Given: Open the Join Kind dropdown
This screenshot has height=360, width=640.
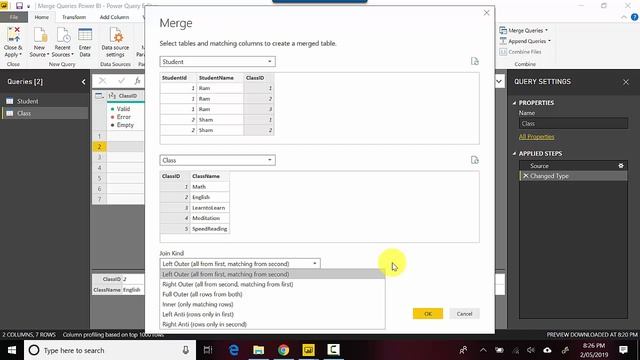Looking at the screenshot, I should 240,264.
